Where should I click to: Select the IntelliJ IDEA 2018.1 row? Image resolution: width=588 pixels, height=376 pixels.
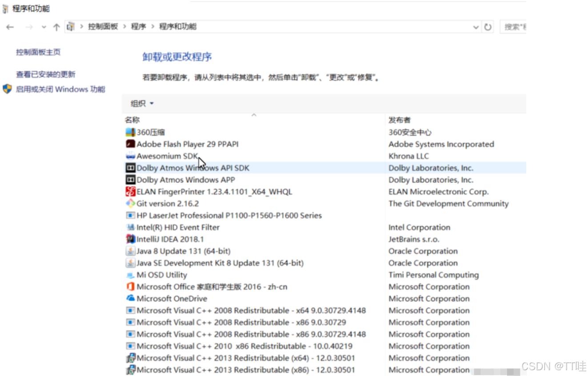click(x=324, y=239)
